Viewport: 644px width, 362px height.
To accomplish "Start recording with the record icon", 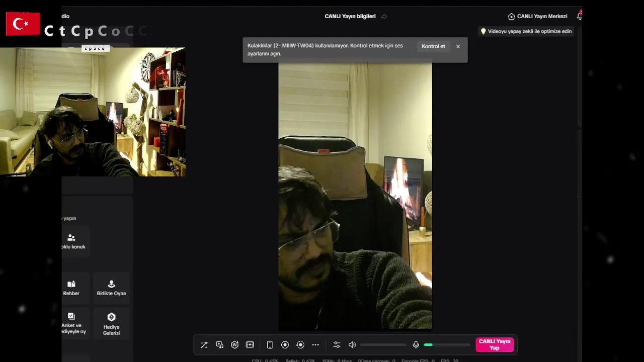I will coord(285,345).
